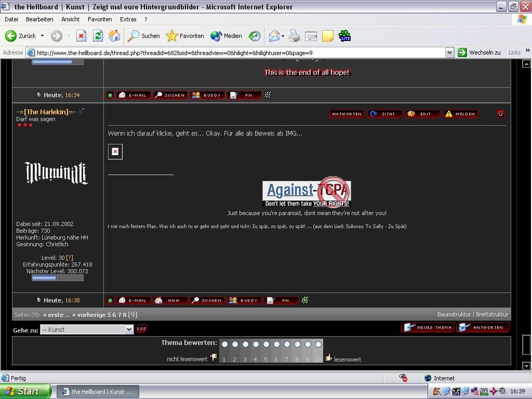Viewport: 532px width, 399px height.
Task: Go to the Home page icon
Action: click(114, 36)
